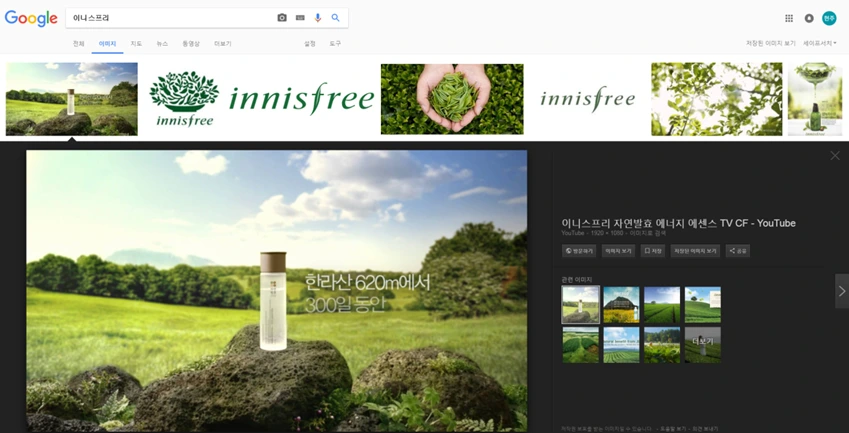This screenshot has width=849, height=433.
Task: Select related image of hill with tree
Action: point(702,305)
